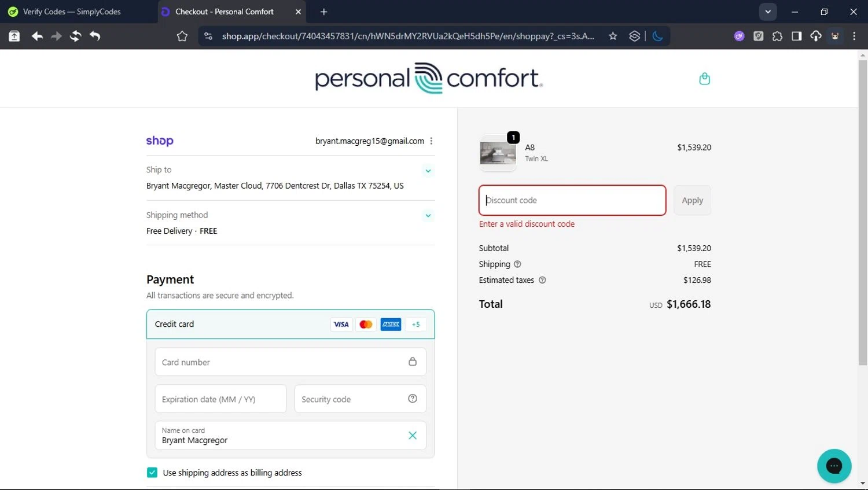Click the Subtotal amount $1,539.20
868x490 pixels.
click(694, 248)
